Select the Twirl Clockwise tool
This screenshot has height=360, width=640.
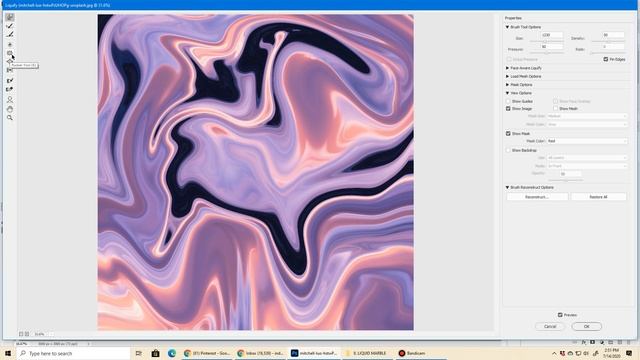(x=10, y=44)
